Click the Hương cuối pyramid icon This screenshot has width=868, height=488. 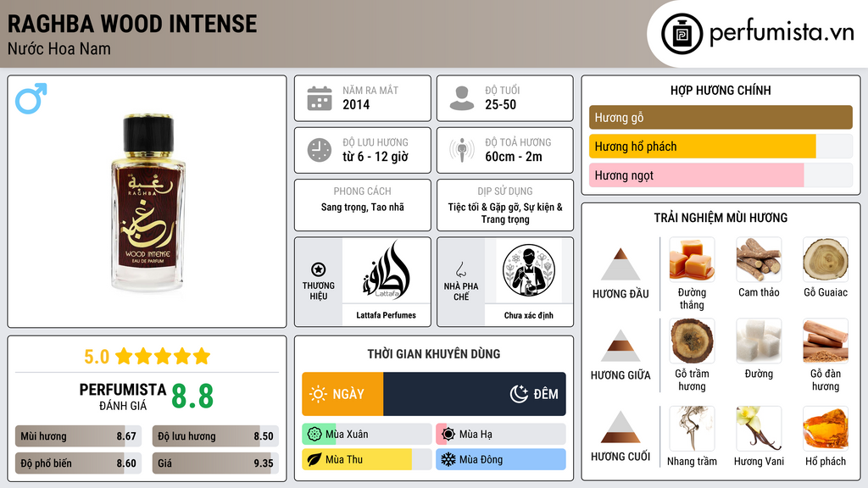point(620,427)
